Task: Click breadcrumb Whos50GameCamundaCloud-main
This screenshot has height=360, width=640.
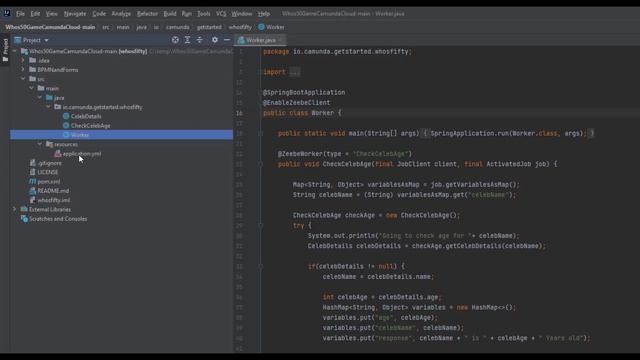Action: tap(50, 27)
